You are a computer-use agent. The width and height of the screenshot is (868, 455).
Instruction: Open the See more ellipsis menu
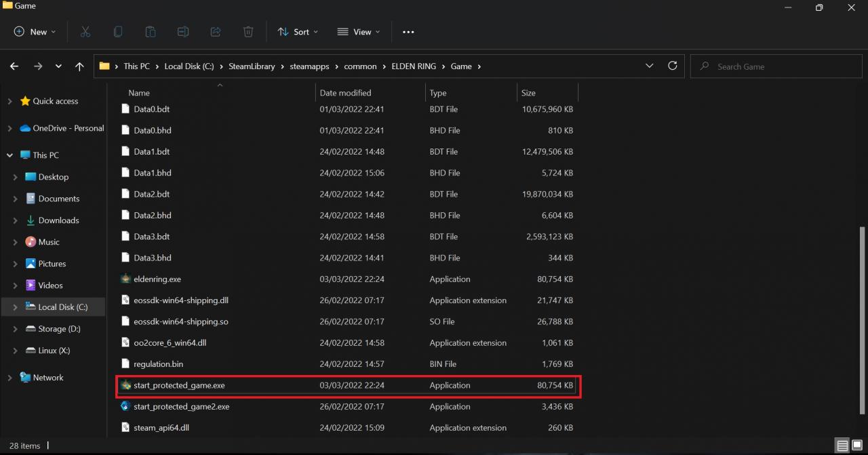408,32
